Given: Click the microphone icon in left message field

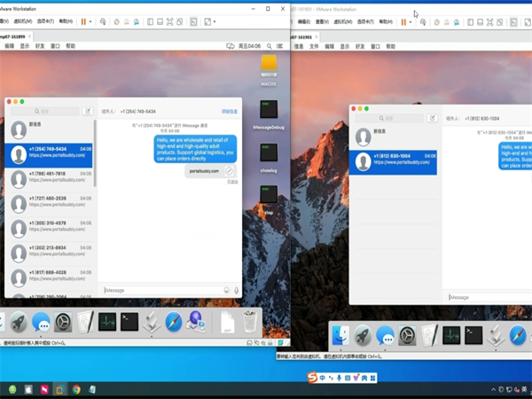Looking at the screenshot, I should [236, 289].
